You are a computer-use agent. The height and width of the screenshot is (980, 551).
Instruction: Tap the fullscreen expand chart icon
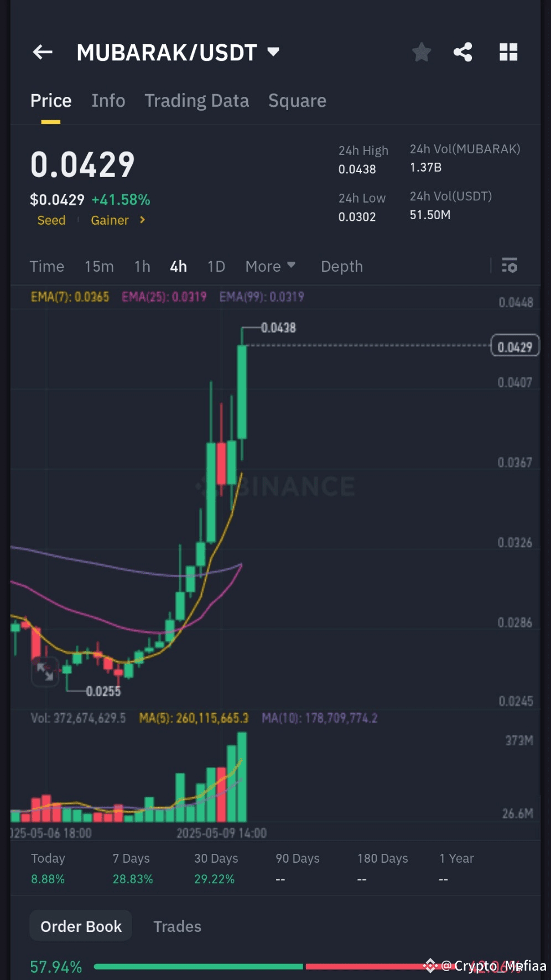click(45, 672)
